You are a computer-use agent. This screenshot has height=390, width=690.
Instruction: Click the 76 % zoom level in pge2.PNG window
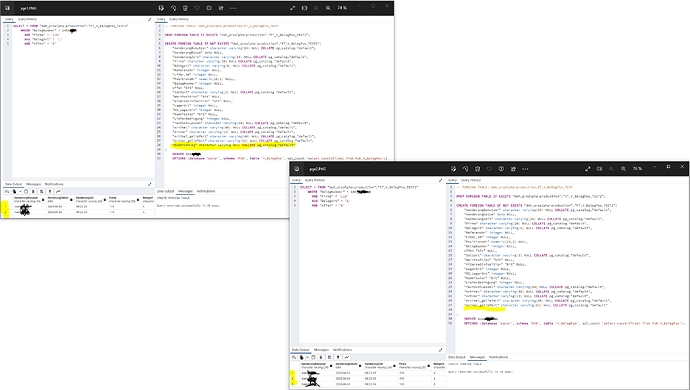637,169
